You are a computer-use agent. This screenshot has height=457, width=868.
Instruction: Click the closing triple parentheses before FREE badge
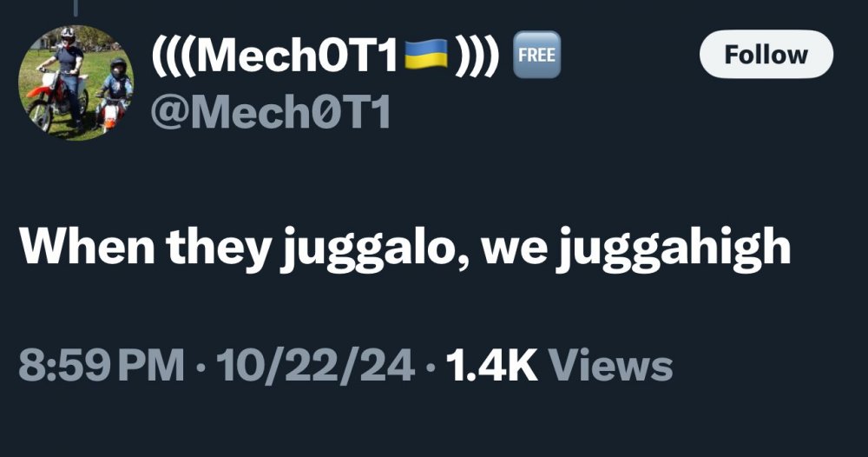(478, 56)
